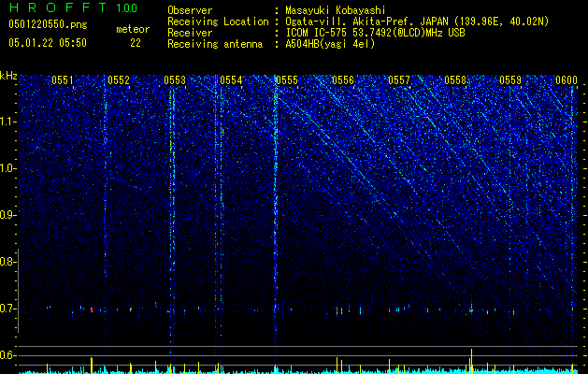Select the filename 0501220550.png
The image size is (588, 374).
pyautogui.click(x=48, y=24)
